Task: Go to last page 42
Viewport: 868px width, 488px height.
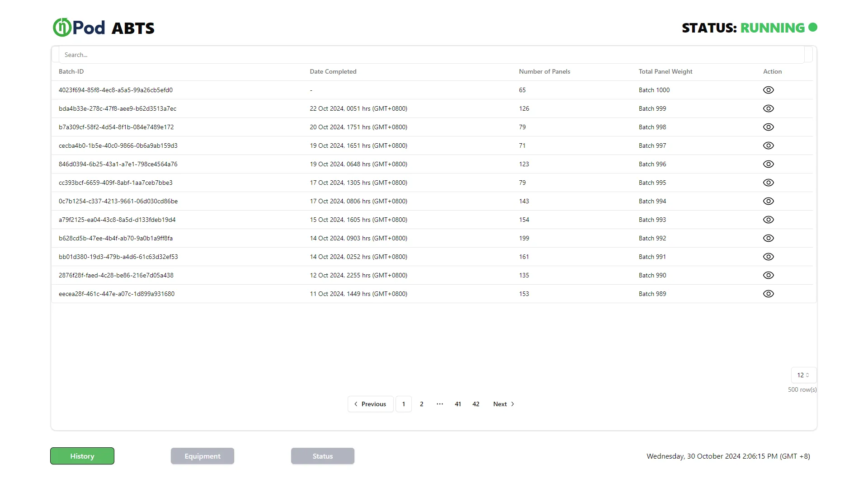Action: point(476,404)
